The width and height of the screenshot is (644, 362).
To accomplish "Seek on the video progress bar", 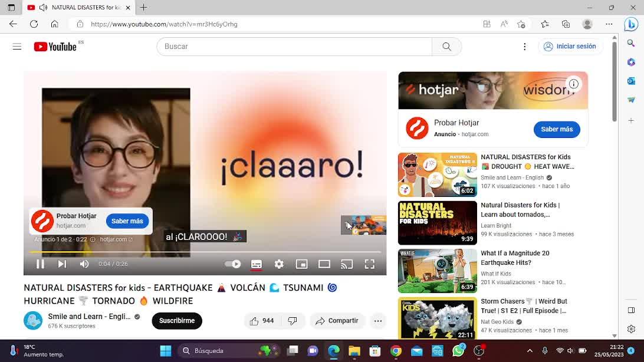I will [x=205, y=252].
